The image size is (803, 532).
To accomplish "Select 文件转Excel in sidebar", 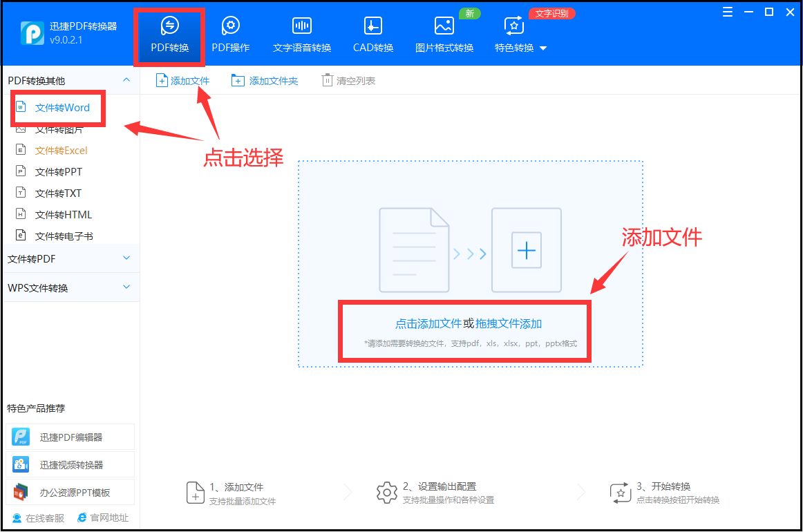I will (x=61, y=151).
